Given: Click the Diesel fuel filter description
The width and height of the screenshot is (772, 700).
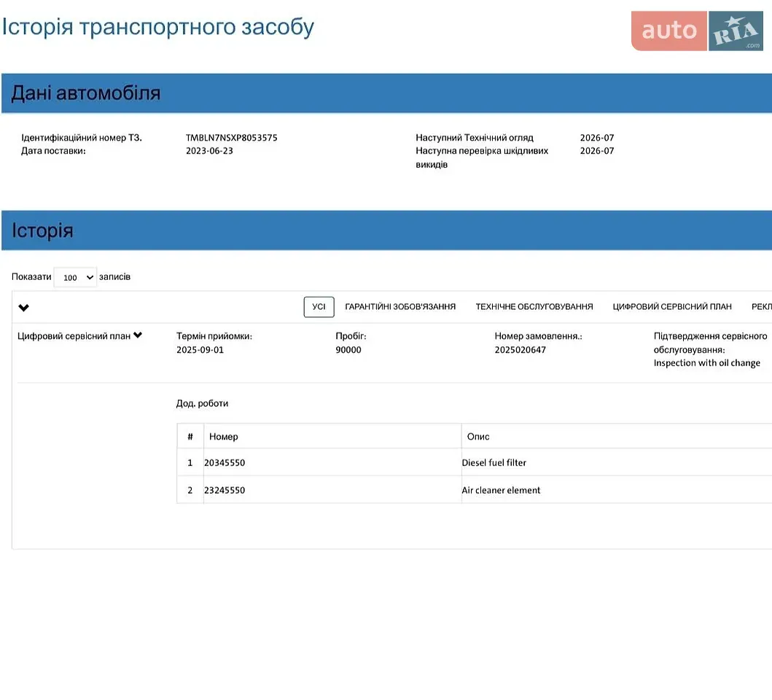Looking at the screenshot, I should pos(494,463).
